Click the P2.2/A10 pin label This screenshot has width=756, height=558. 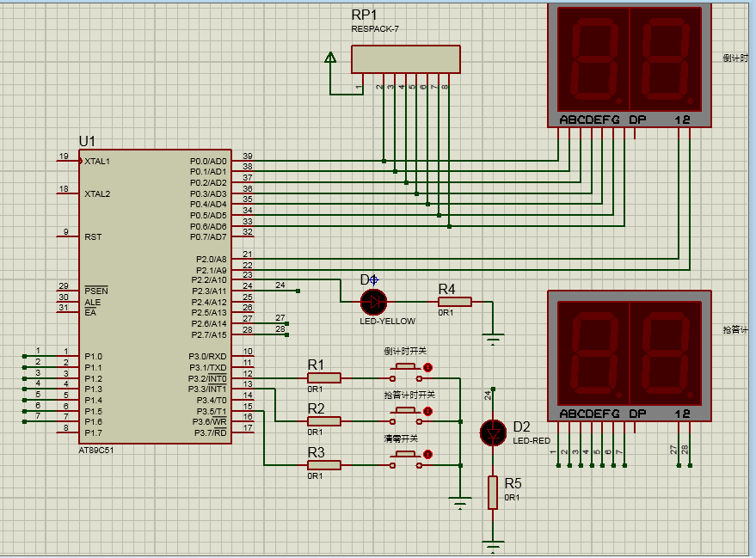tap(209, 280)
